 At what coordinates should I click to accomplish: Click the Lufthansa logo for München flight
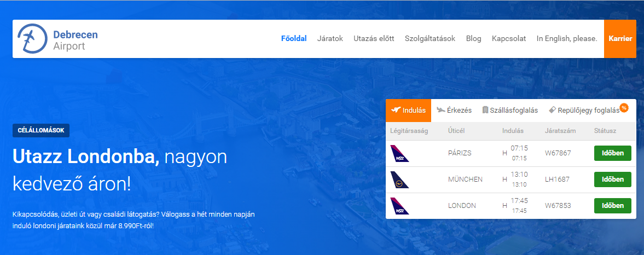click(399, 179)
